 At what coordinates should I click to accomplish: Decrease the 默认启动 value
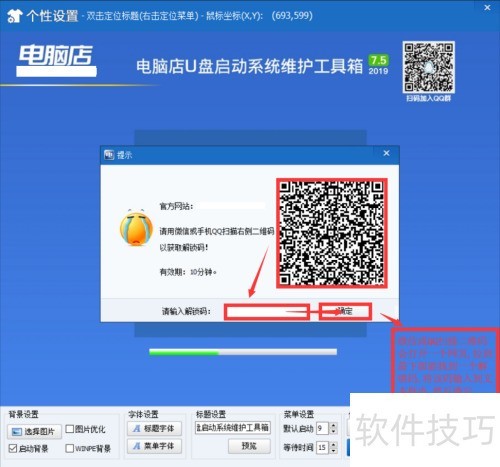tap(334, 431)
